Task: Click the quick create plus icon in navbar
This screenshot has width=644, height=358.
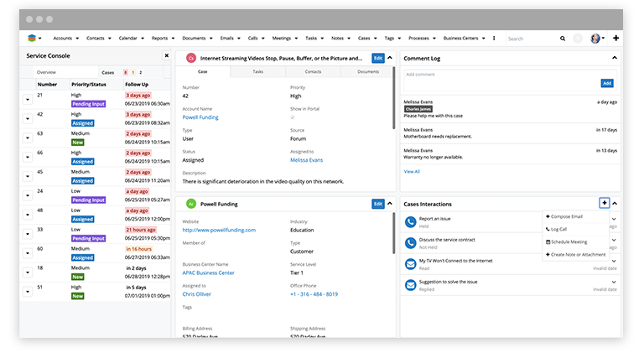Action: (616, 39)
